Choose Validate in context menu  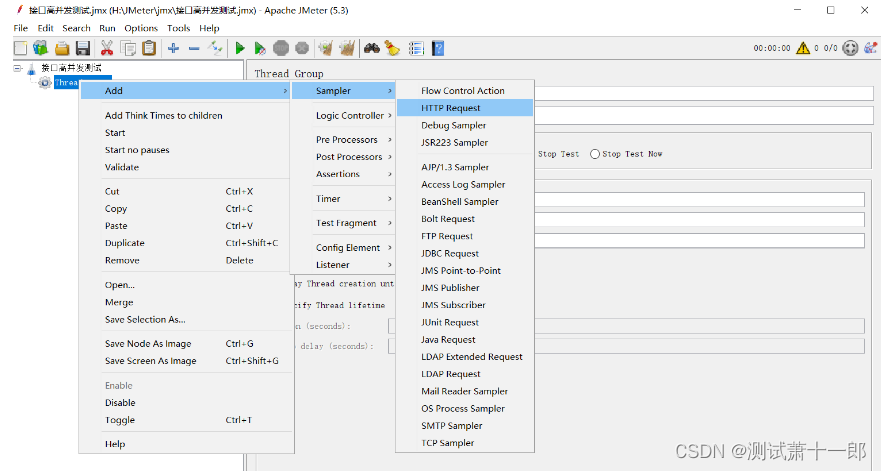tap(185, 167)
